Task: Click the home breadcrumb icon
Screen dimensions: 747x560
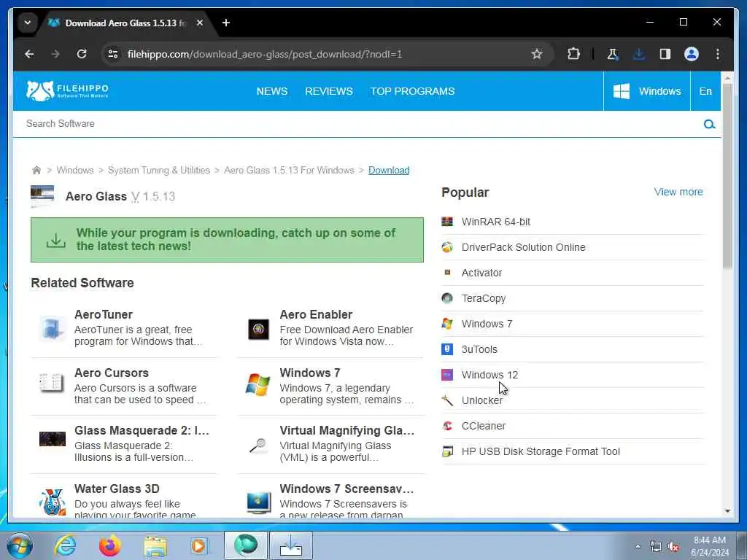Action: (x=36, y=170)
